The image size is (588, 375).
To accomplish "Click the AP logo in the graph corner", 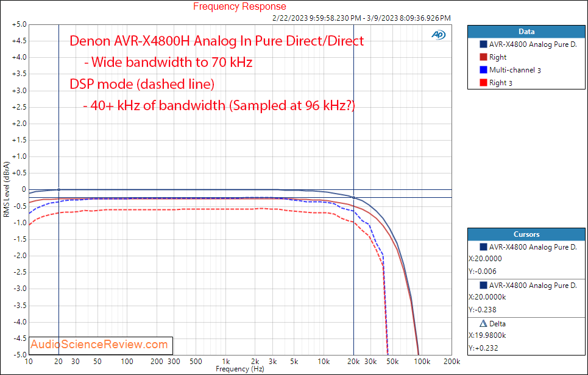I will 438,35.
